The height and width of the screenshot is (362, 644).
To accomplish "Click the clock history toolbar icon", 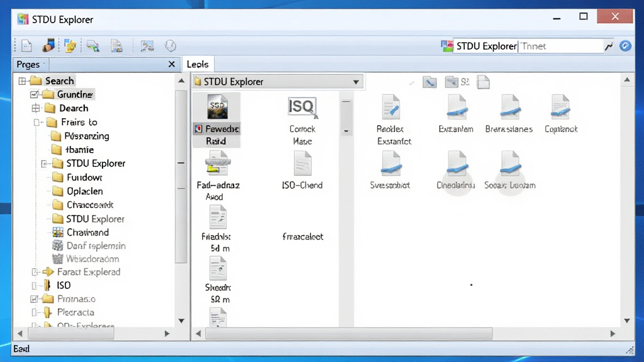I will point(170,45).
